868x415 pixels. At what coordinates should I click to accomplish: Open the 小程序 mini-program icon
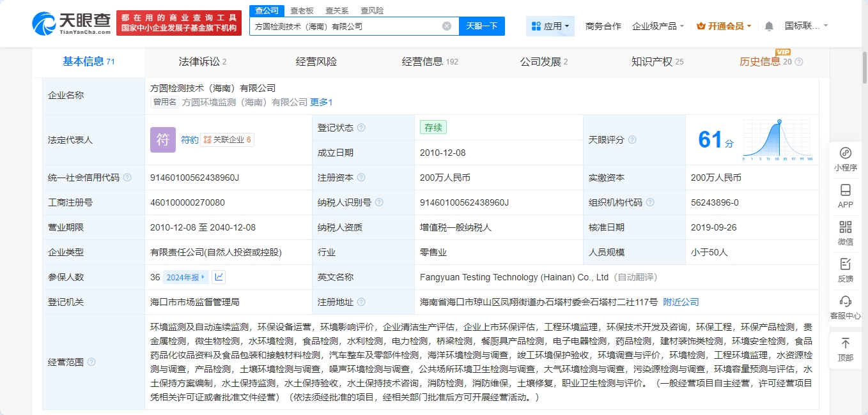[845, 153]
